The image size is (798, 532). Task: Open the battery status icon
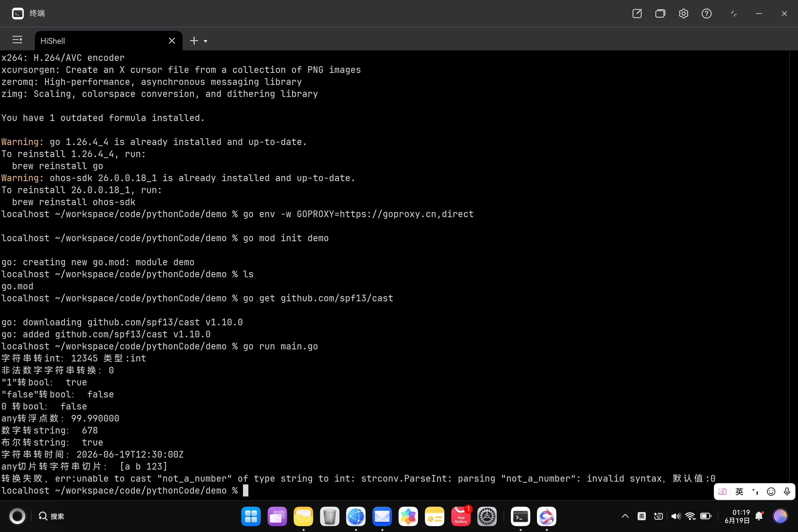click(x=706, y=516)
